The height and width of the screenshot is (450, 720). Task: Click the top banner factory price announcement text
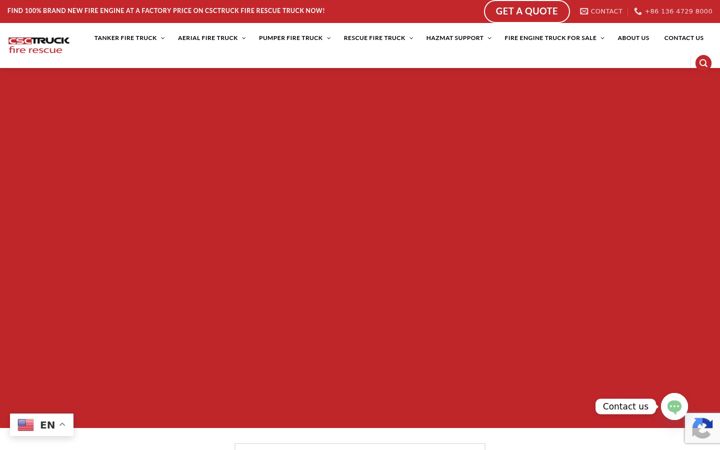click(x=166, y=11)
